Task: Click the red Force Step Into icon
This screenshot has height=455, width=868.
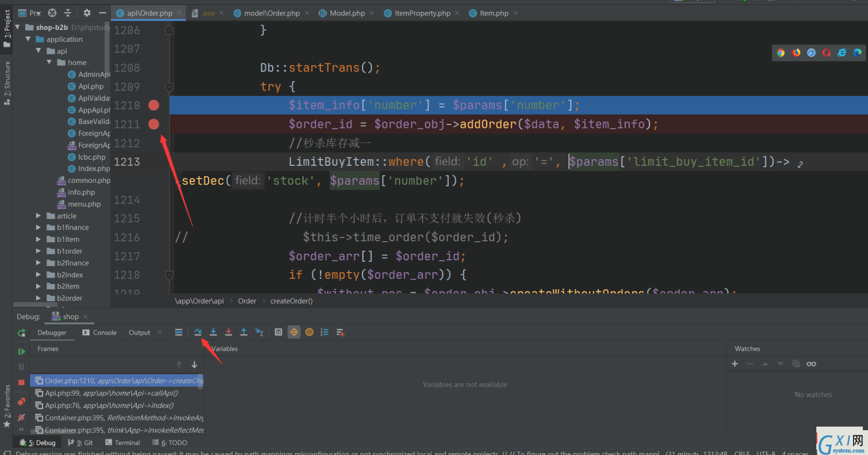Action: [x=228, y=332]
